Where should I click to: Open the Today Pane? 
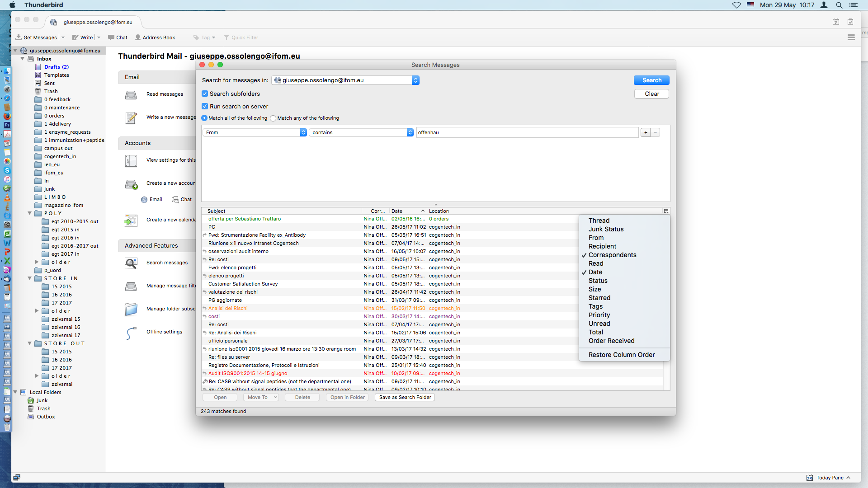point(828,478)
